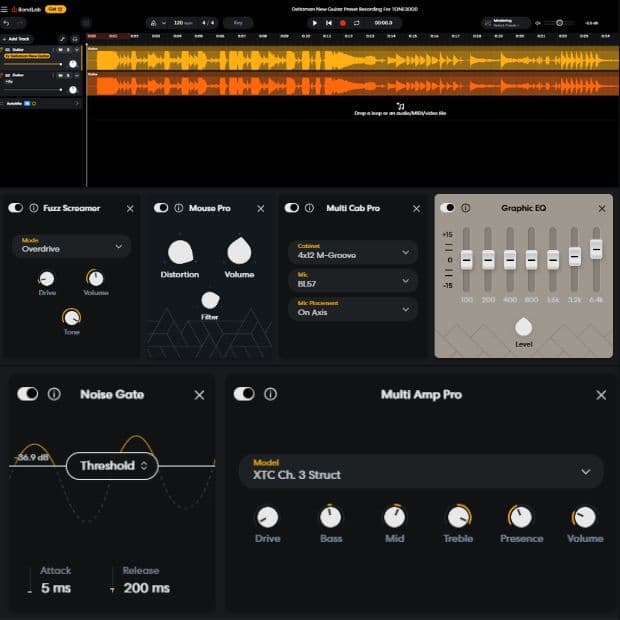Viewport: 620px width, 620px height.
Task: Open info for Multi Amp Pro
Action: (x=270, y=394)
